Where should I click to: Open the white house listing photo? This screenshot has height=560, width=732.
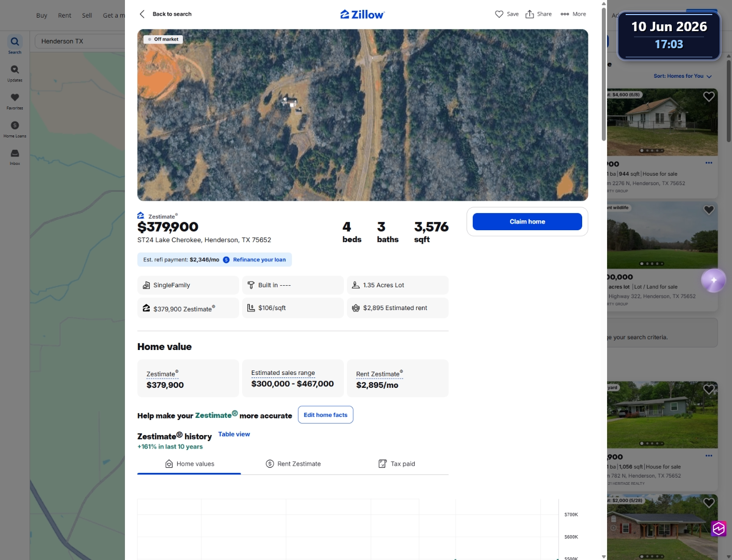[x=663, y=122]
